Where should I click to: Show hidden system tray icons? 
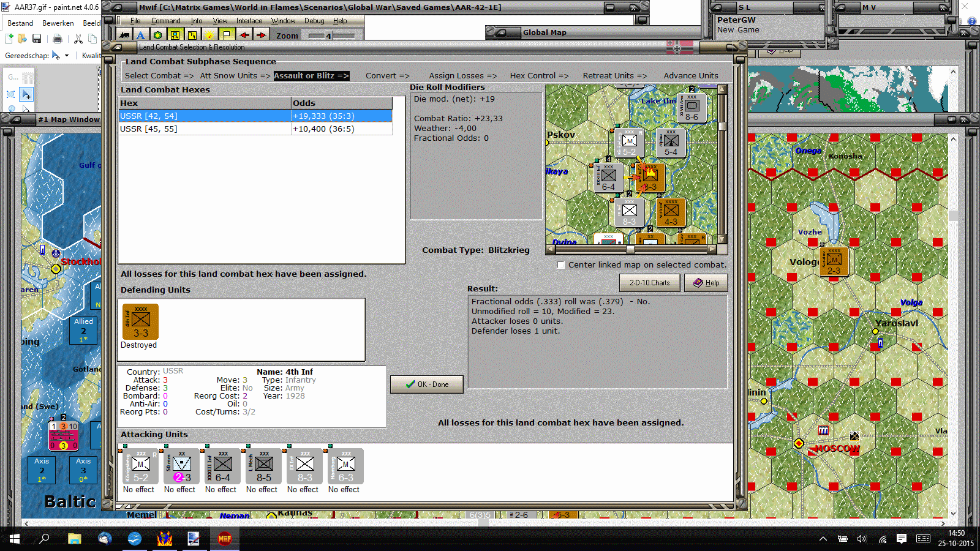tap(823, 539)
